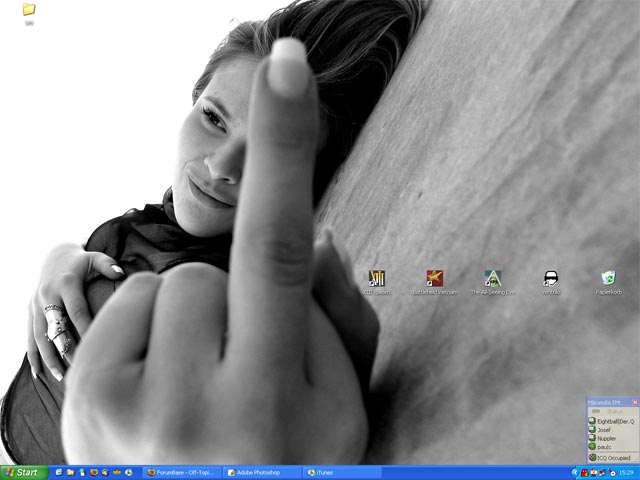This screenshot has width=640, height=480.
Task: Click the red system tray icon
Action: (584, 473)
